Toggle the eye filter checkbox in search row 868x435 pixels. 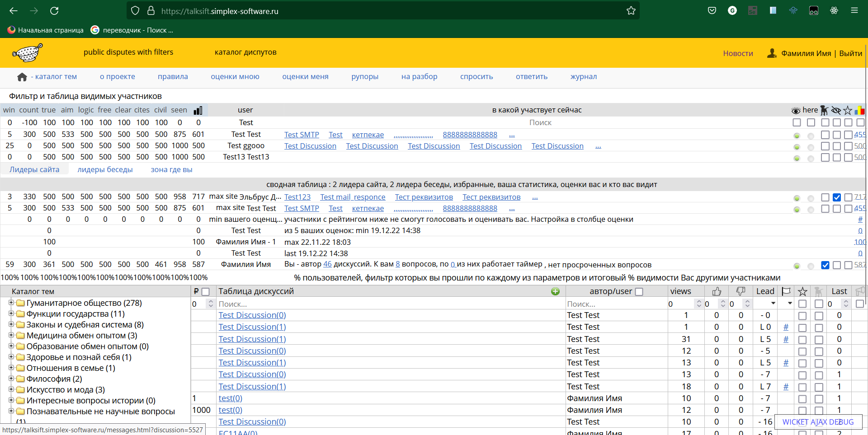(797, 122)
